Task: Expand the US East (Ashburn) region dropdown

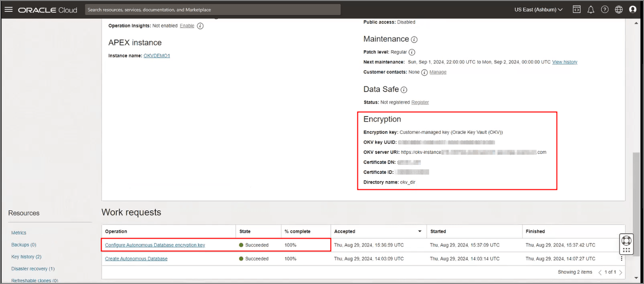Action: [x=539, y=10]
